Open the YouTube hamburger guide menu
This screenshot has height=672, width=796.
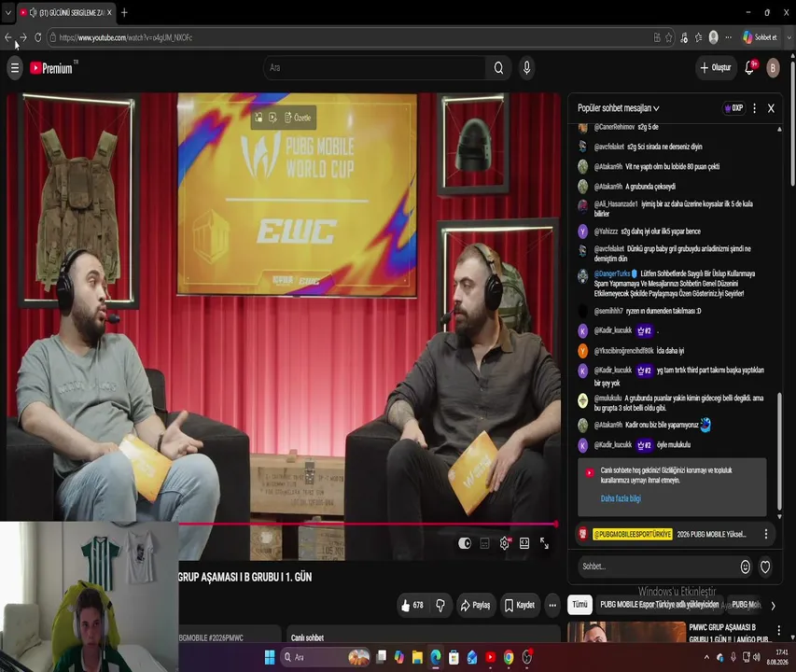pyautogui.click(x=15, y=67)
